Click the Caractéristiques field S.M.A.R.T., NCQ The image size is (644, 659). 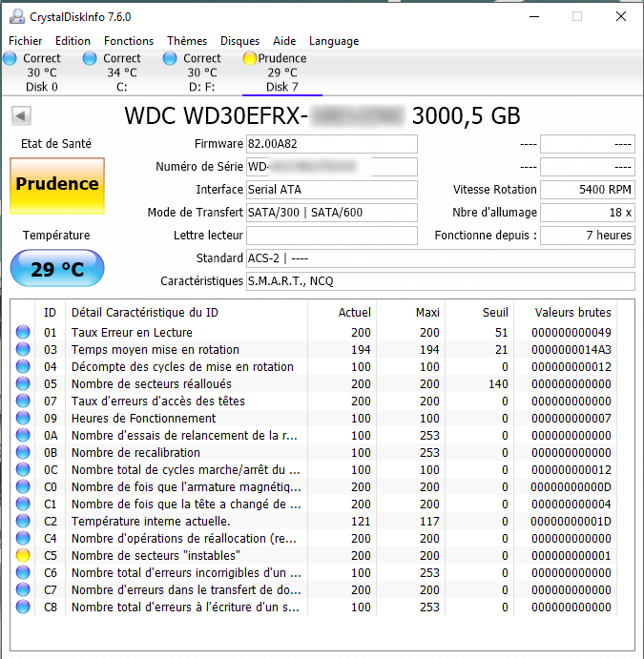[441, 281]
